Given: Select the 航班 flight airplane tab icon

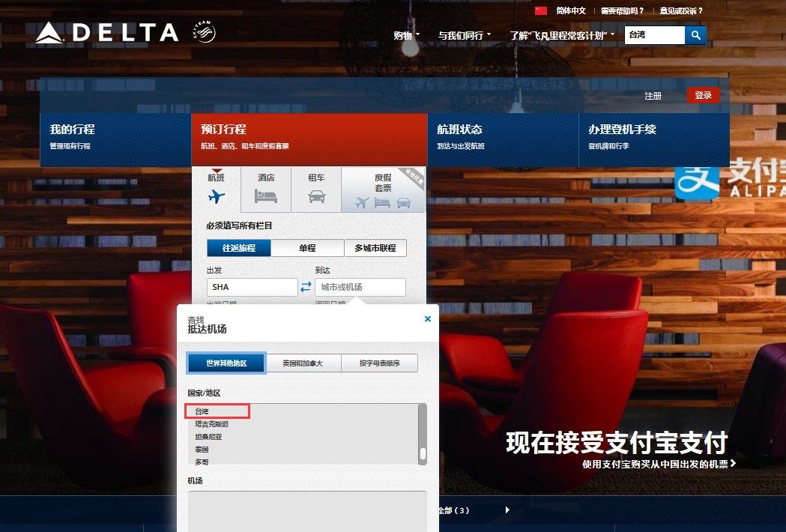Looking at the screenshot, I should coord(217,196).
